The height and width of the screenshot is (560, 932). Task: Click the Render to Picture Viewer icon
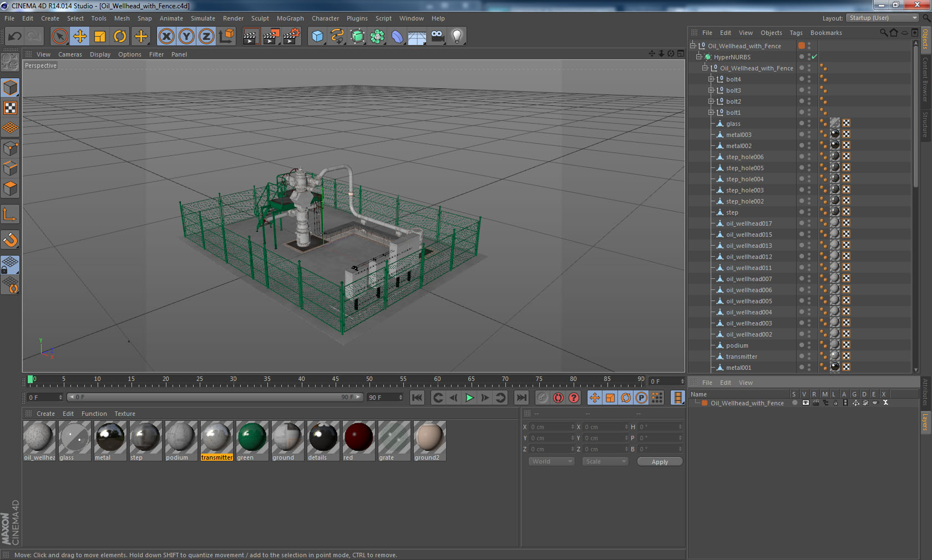click(271, 37)
